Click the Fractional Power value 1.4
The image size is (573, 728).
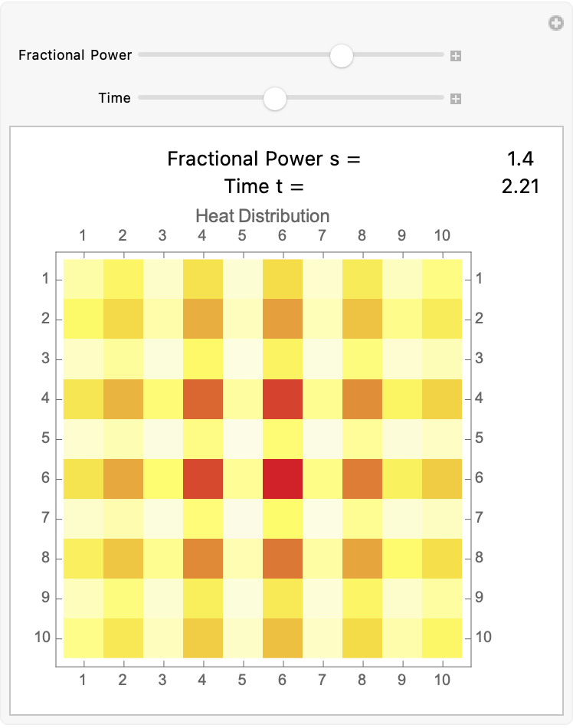point(521,159)
